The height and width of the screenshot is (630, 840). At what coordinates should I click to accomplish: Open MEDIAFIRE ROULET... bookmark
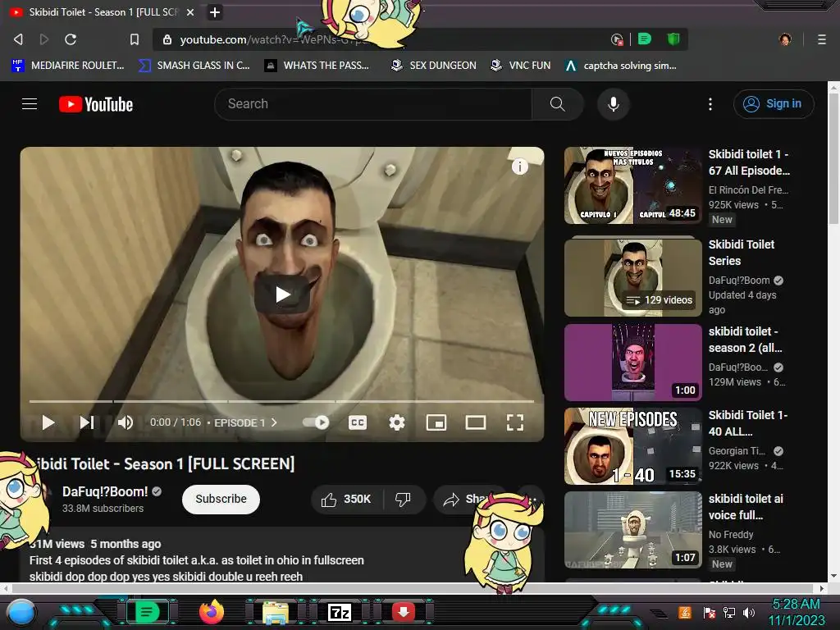pyautogui.click(x=68, y=66)
